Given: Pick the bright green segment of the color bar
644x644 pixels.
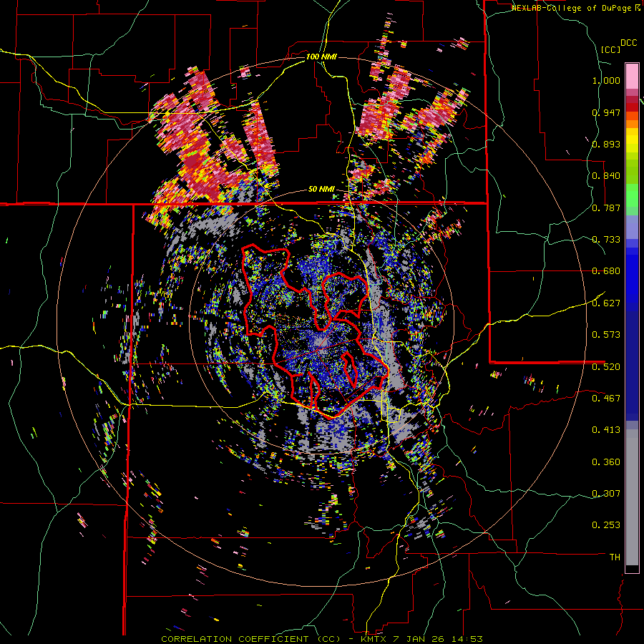Looking at the screenshot, I should [x=632, y=195].
